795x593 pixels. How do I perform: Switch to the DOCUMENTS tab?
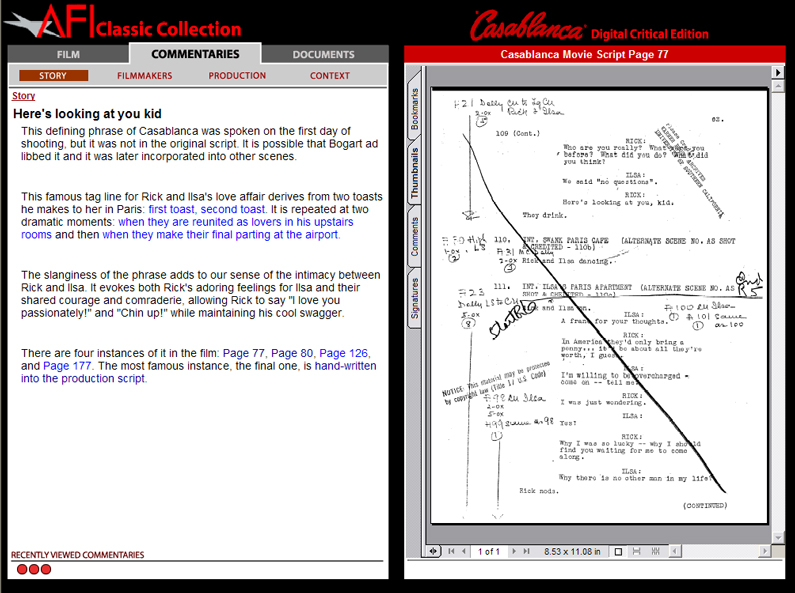coord(323,54)
